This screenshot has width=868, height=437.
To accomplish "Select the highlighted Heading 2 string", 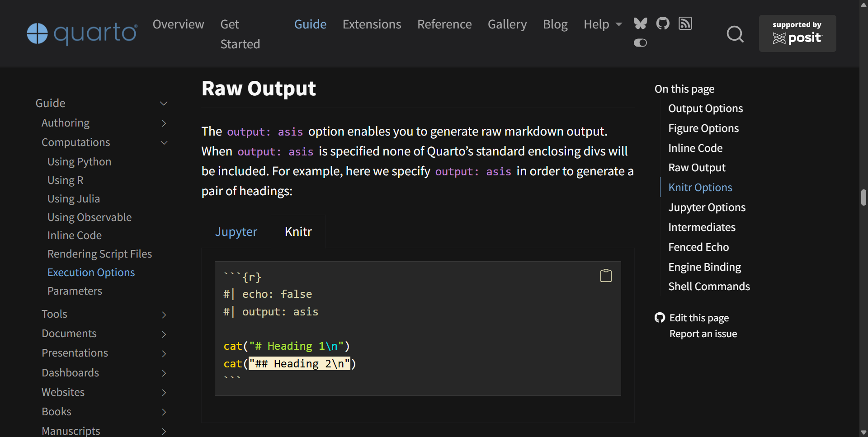I will pyautogui.click(x=300, y=363).
